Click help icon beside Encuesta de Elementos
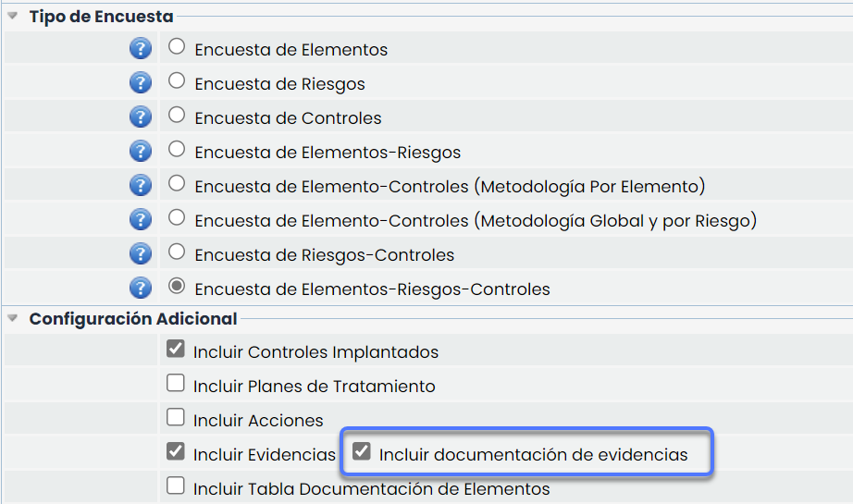Image resolution: width=853 pixels, height=504 pixels. 141,49
